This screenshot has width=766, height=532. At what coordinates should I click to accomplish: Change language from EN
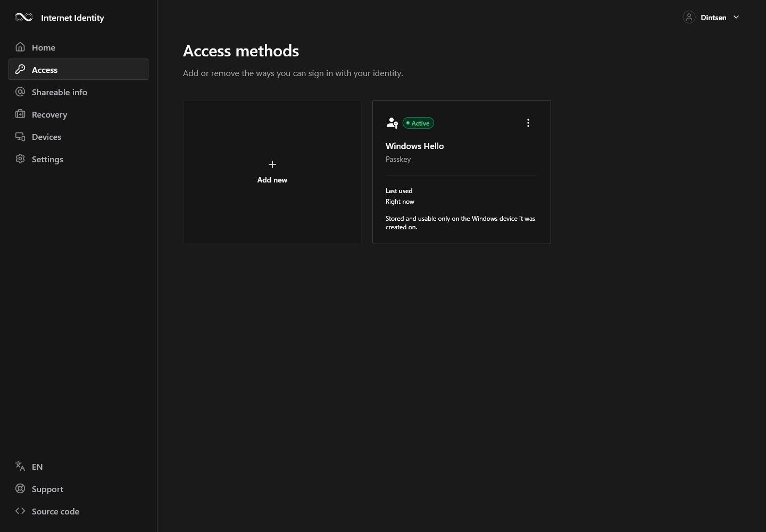coord(78,467)
